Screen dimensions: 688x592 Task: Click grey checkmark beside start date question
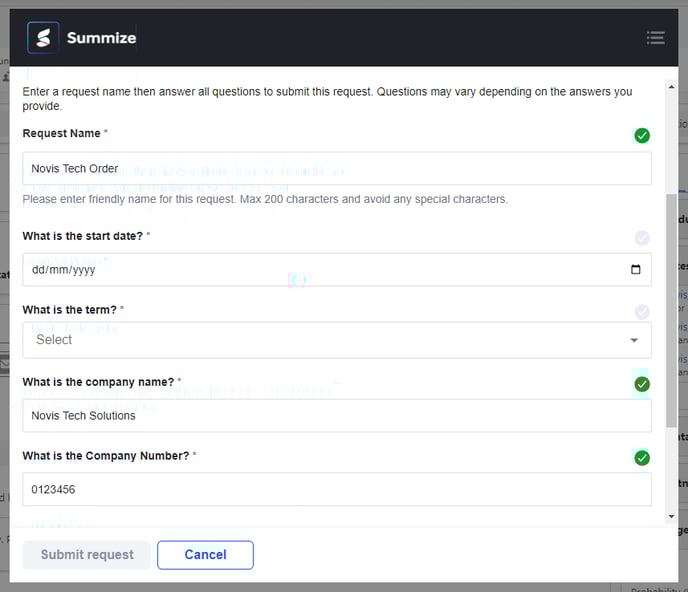(642, 238)
